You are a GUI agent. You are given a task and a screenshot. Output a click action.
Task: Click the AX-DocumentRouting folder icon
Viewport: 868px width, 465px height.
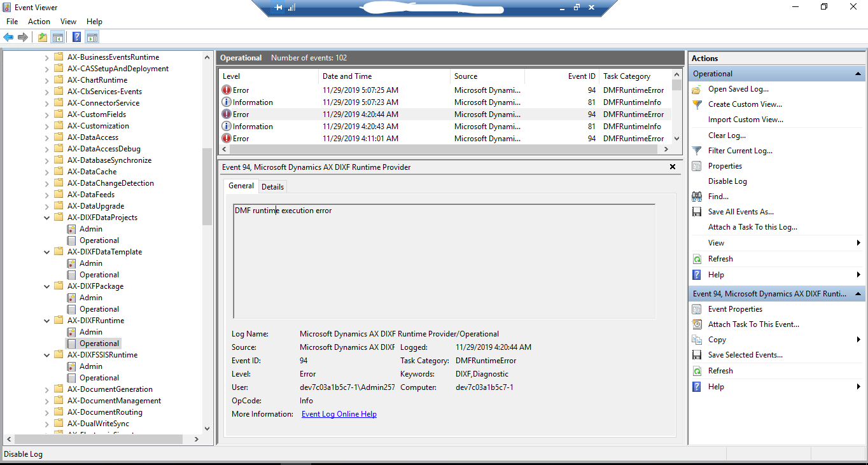[x=59, y=412]
